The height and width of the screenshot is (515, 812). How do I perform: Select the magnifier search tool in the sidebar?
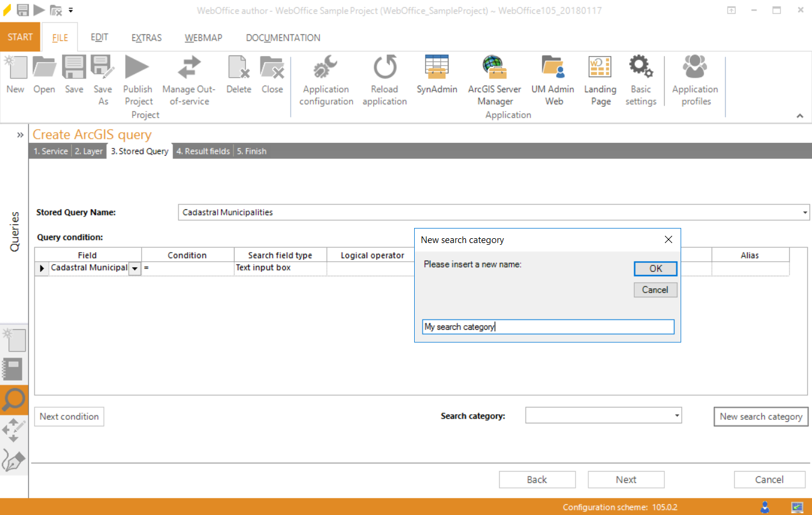14,400
